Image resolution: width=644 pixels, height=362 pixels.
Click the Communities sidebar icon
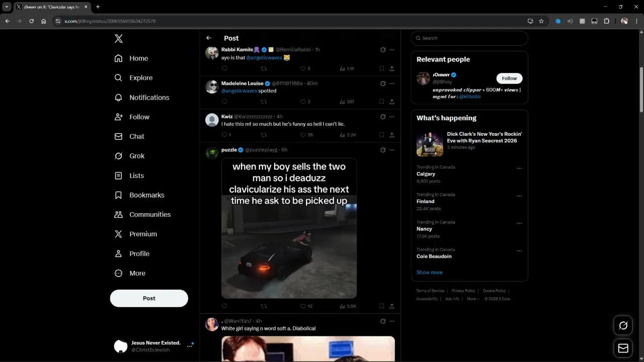pos(119,215)
